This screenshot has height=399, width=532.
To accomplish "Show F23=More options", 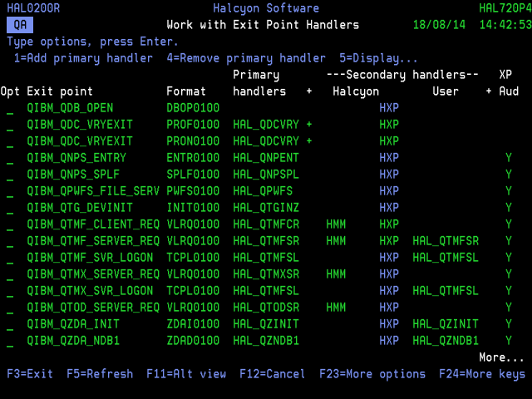I will tap(372, 374).
